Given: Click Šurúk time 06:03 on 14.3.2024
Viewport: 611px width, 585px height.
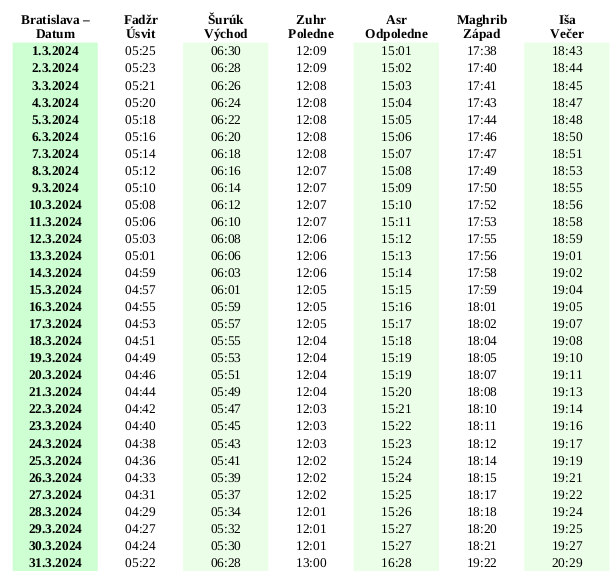Looking at the screenshot, I should [226, 273].
